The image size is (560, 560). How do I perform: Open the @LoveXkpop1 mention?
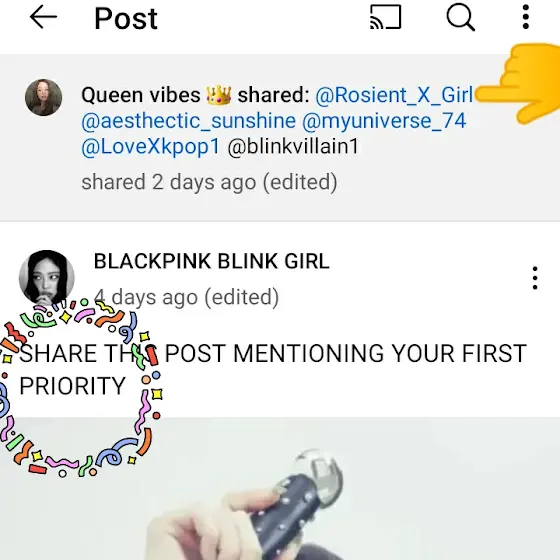click(150, 147)
